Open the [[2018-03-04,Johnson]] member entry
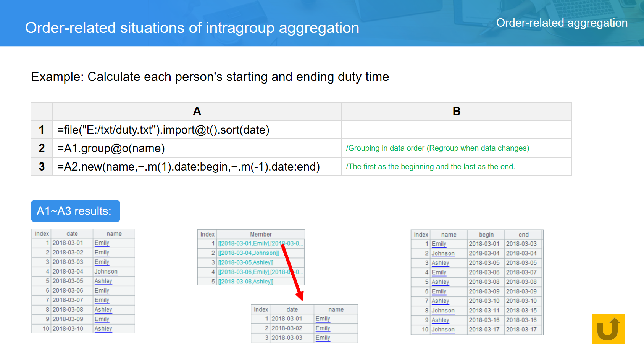Viewport: 644px width, 362px height. (248, 253)
